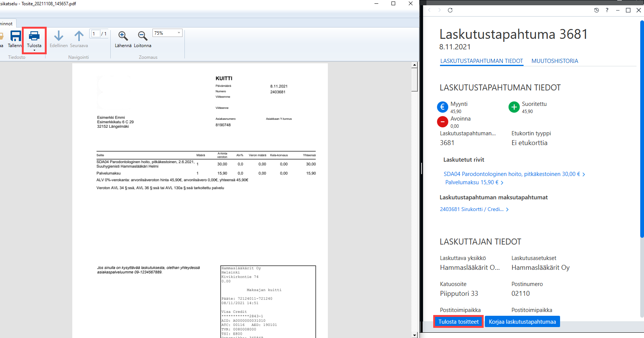The width and height of the screenshot is (644, 338).
Task: Click postal code 02110
Action: (521, 294)
